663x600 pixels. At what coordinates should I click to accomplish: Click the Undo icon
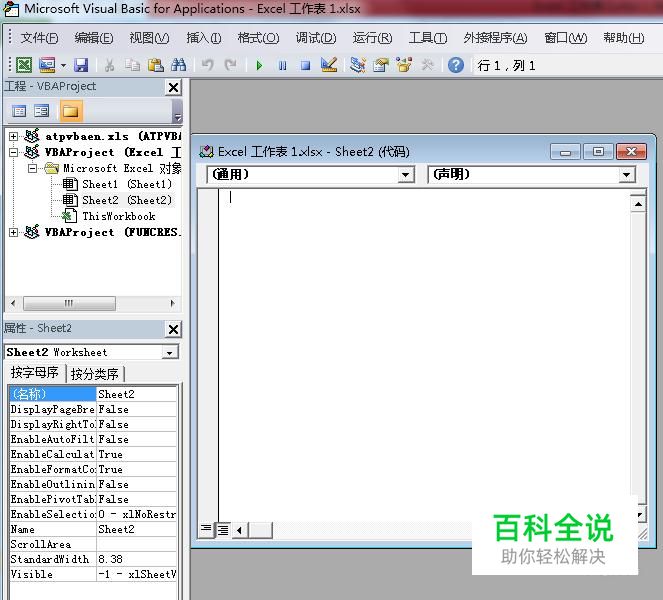[x=207, y=65]
